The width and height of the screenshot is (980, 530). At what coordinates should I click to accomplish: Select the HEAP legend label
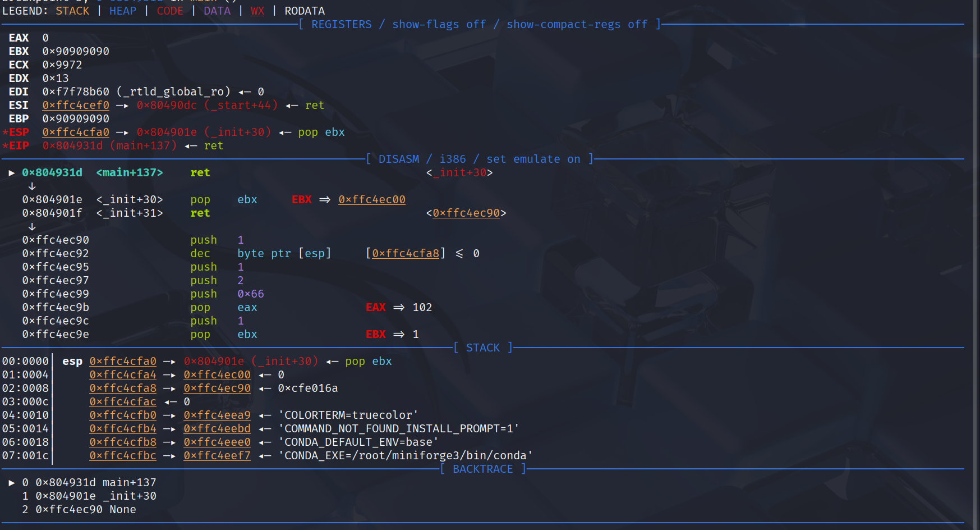coord(123,11)
